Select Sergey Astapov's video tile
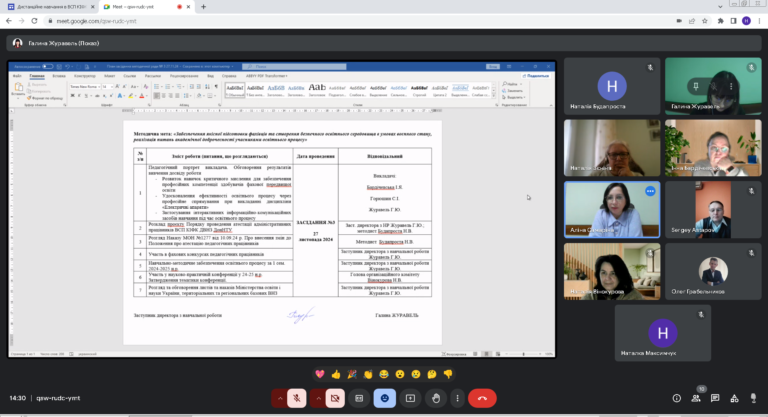The image size is (768, 417). (x=713, y=210)
